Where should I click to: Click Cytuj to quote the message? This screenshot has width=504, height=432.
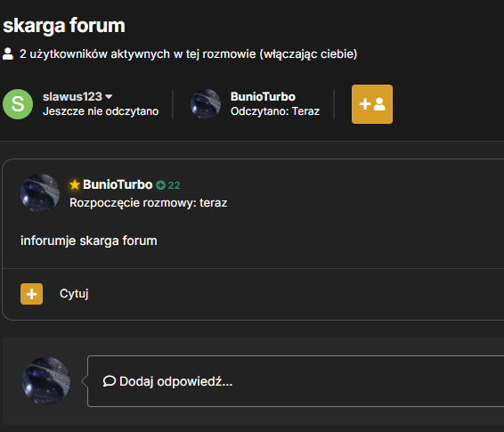74,294
